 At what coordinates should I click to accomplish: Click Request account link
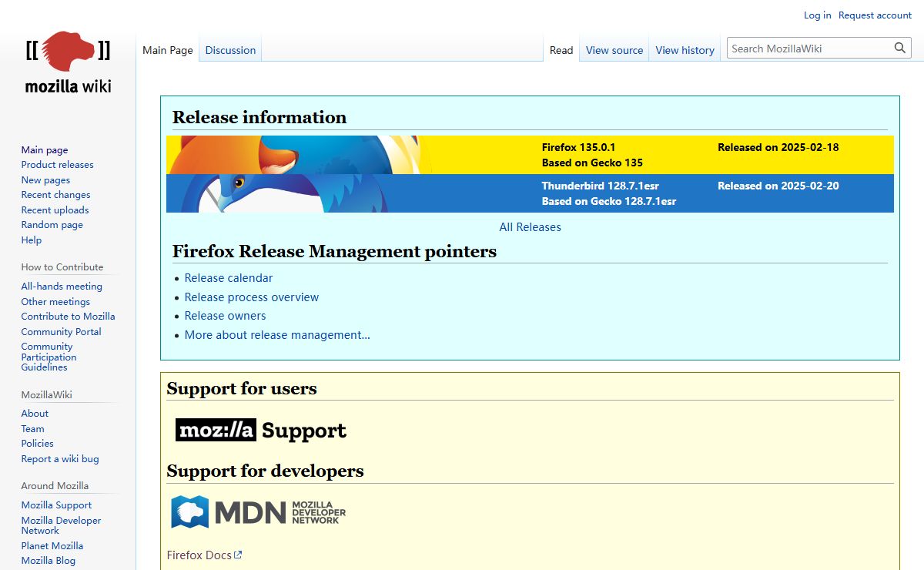click(x=875, y=15)
